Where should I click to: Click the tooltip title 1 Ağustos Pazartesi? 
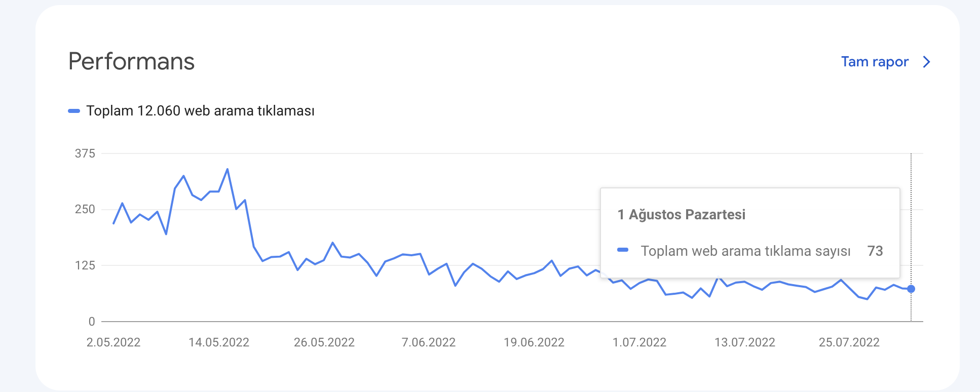pos(682,215)
